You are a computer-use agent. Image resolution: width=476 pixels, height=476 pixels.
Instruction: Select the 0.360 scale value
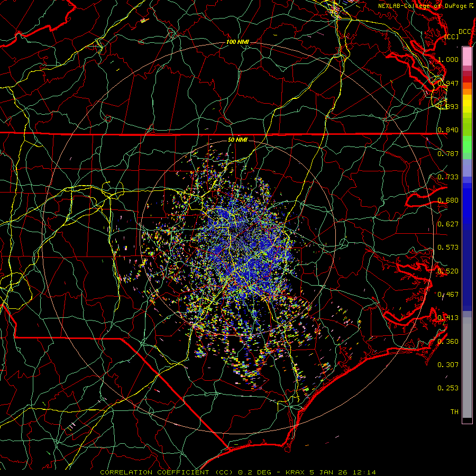tap(448, 342)
